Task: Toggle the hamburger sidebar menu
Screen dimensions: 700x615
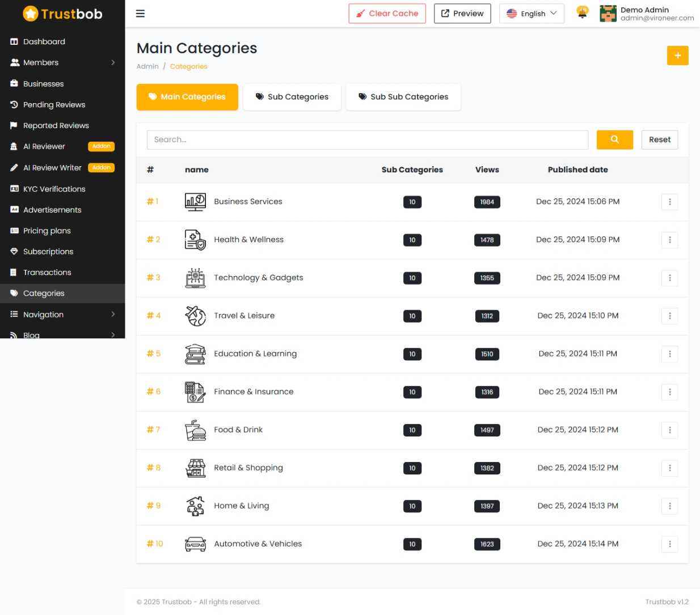Action: coord(140,14)
